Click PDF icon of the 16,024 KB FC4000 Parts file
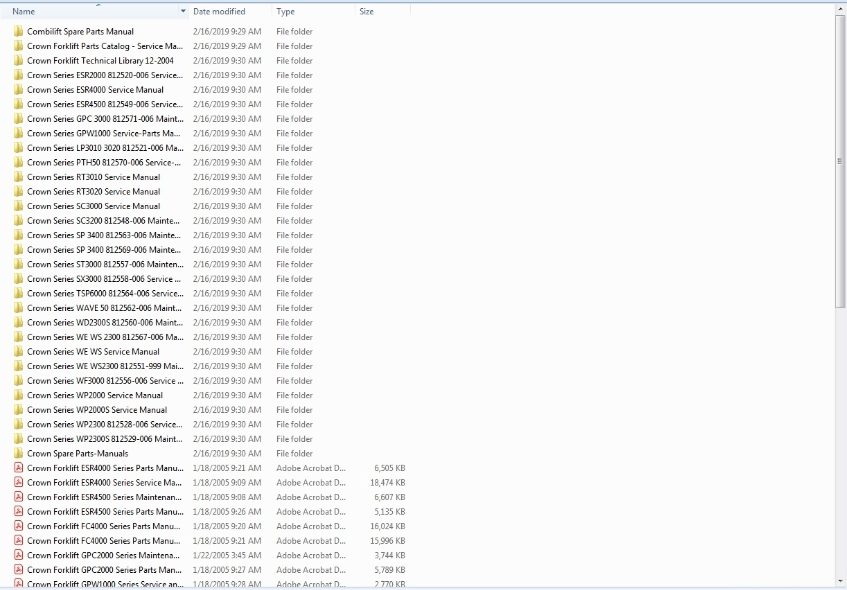The width and height of the screenshot is (847, 590). [18, 526]
